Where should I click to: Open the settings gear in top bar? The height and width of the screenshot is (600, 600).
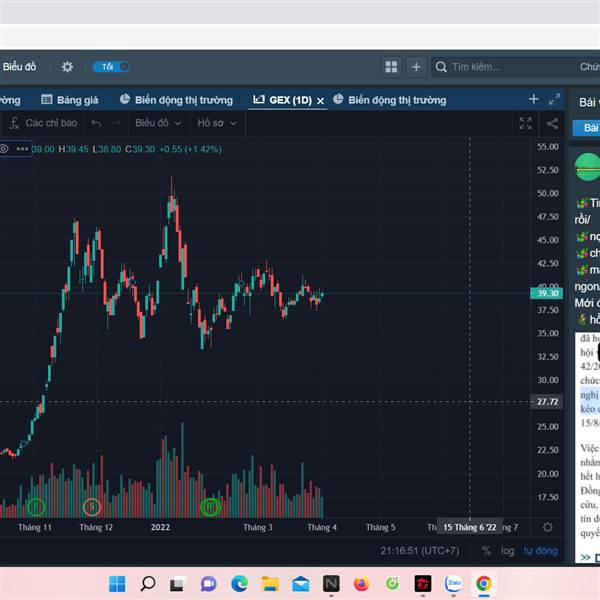[x=67, y=67]
